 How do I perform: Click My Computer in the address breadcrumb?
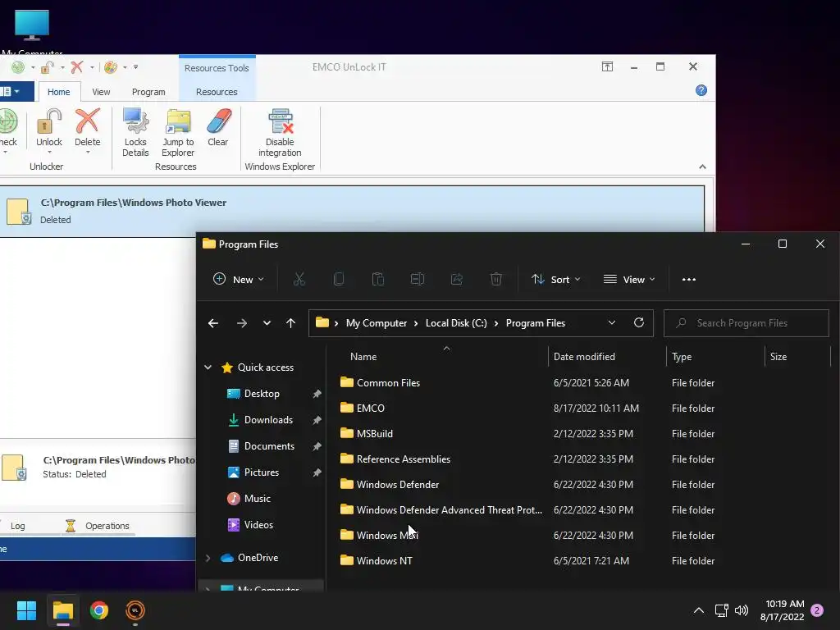376,323
